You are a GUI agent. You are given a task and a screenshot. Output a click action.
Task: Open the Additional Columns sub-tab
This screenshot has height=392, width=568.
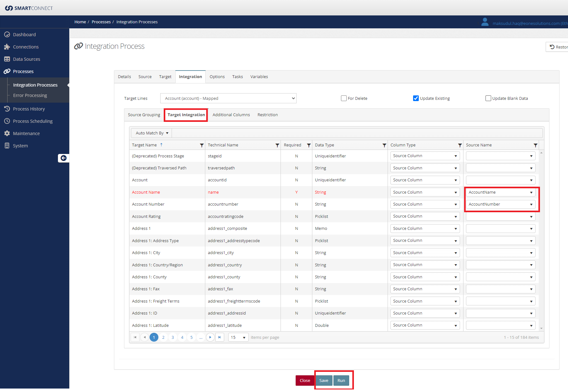click(231, 115)
